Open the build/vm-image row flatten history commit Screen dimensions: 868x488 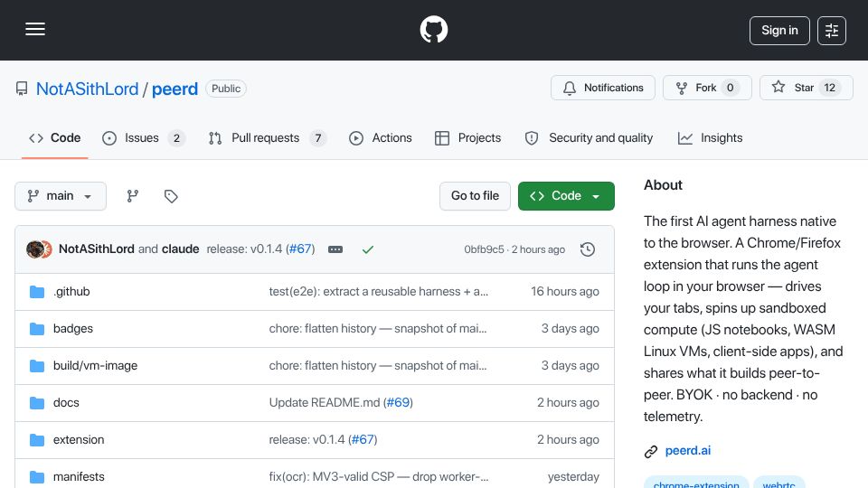pyautogui.click(x=378, y=366)
